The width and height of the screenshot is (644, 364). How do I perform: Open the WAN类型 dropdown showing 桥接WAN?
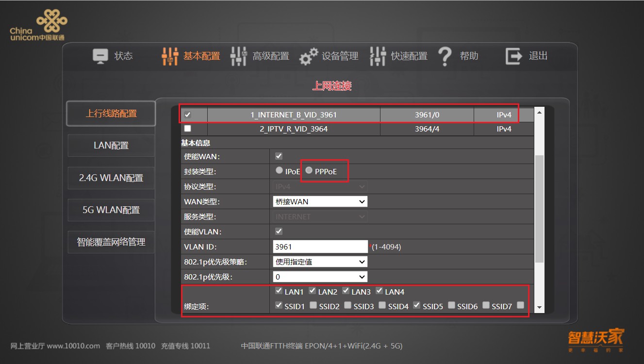(319, 201)
